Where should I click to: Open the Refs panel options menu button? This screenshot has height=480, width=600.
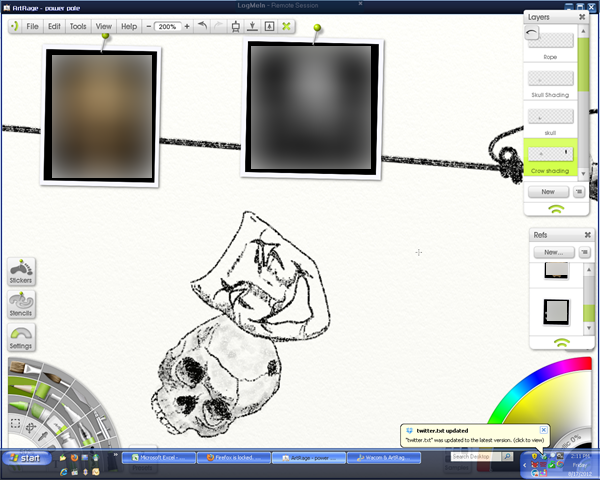click(584, 252)
